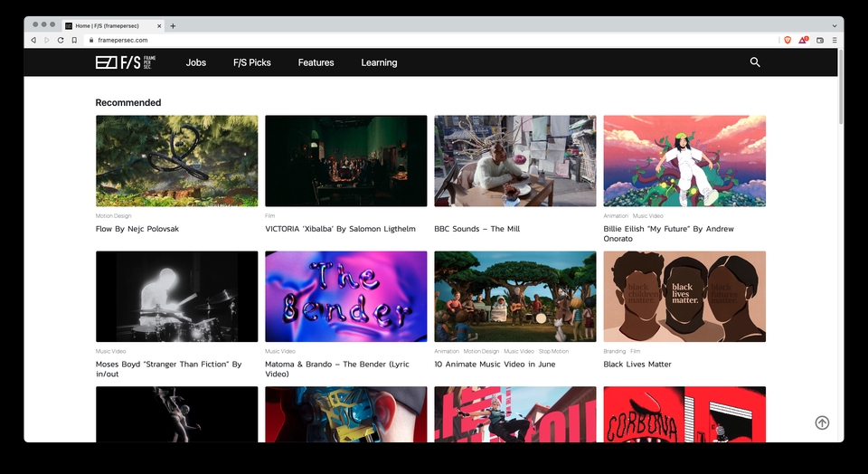This screenshot has height=474, width=868.
Task: Open the Learning menu item
Action: coord(379,62)
